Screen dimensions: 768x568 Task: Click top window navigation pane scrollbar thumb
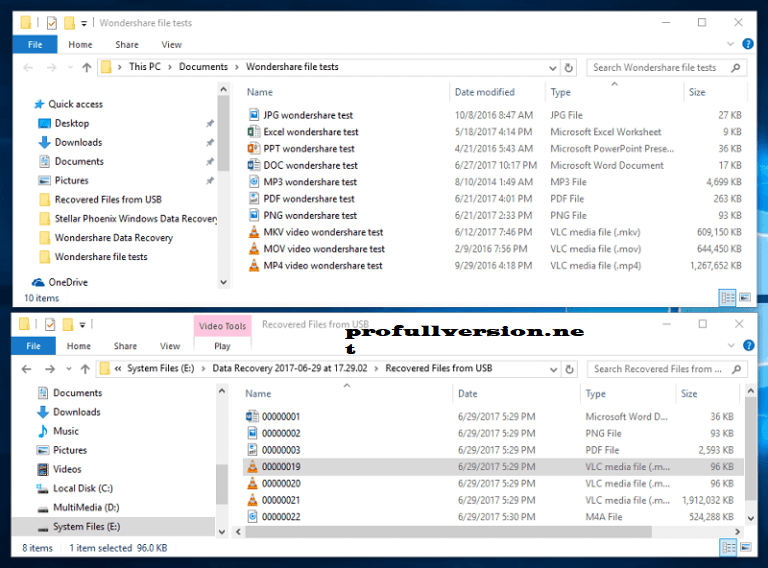[223, 133]
